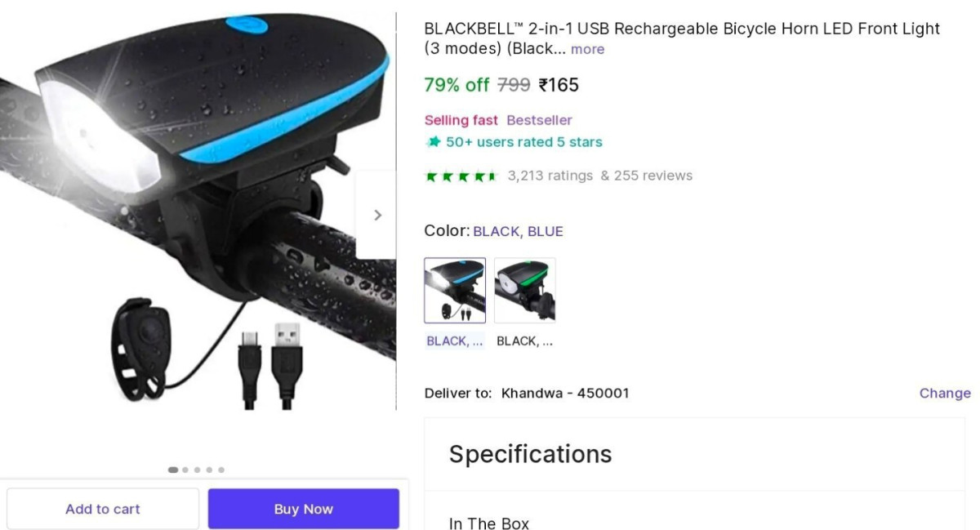Click the teal star badge icon

[433, 142]
